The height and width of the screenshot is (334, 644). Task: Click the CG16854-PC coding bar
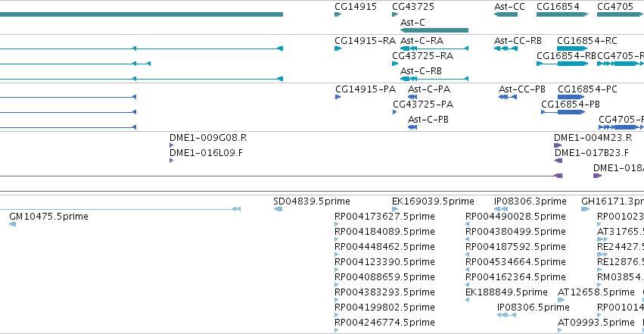(571, 97)
